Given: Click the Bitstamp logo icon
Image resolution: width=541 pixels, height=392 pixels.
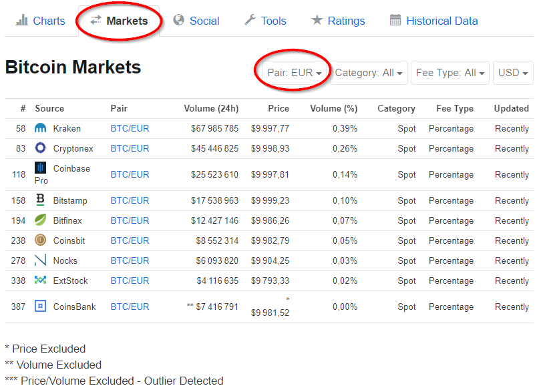Looking at the screenshot, I should 40,200.
